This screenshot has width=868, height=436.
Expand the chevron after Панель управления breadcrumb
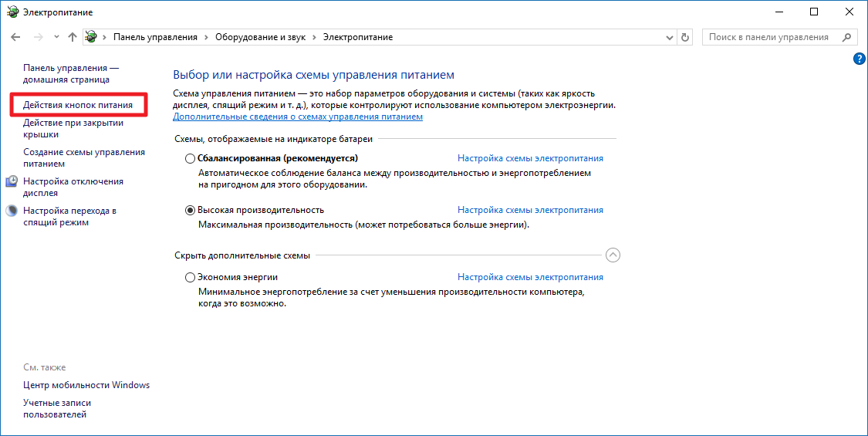point(206,37)
